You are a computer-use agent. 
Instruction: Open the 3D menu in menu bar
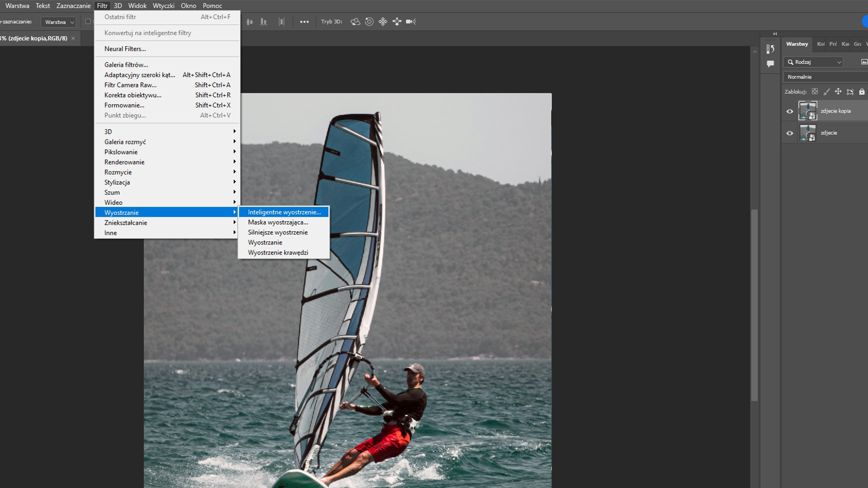click(118, 6)
